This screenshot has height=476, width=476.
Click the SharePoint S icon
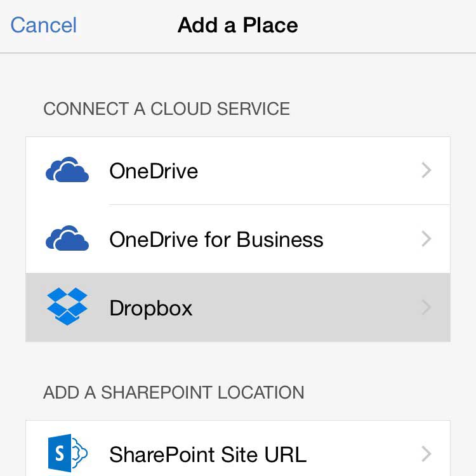click(x=68, y=453)
